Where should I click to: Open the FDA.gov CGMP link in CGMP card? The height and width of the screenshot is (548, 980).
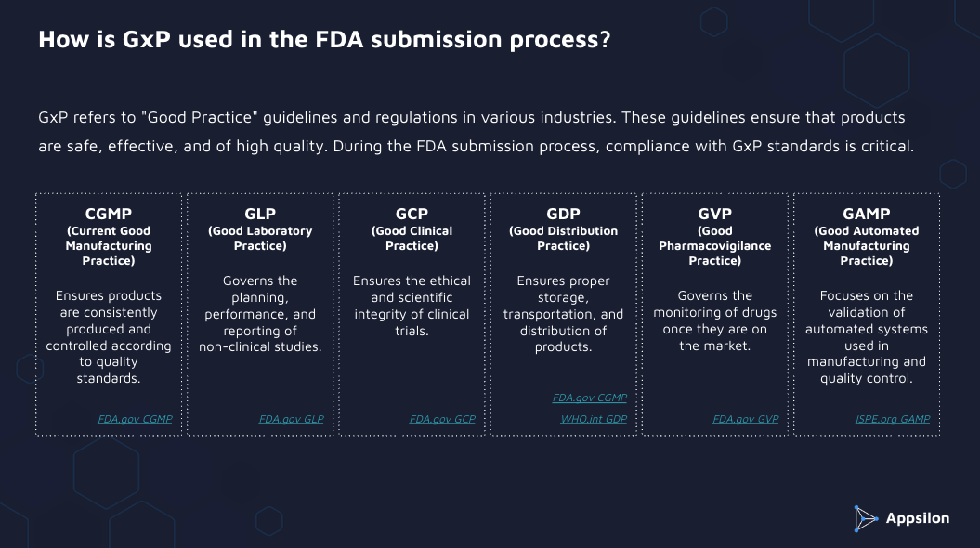135,419
